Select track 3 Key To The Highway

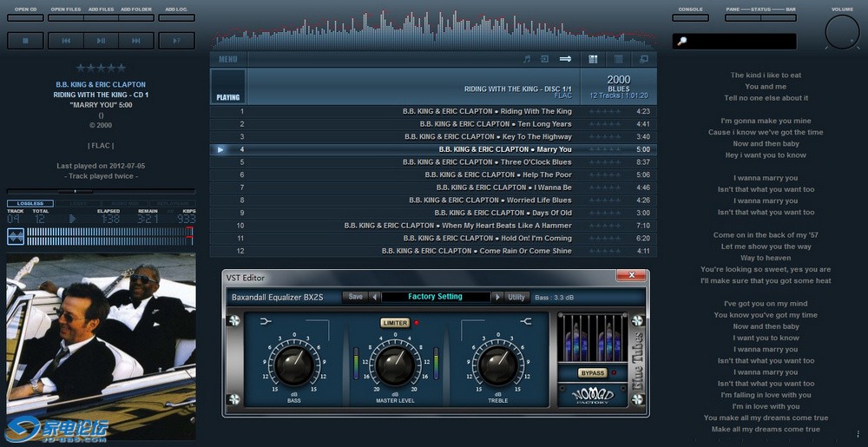click(433, 136)
